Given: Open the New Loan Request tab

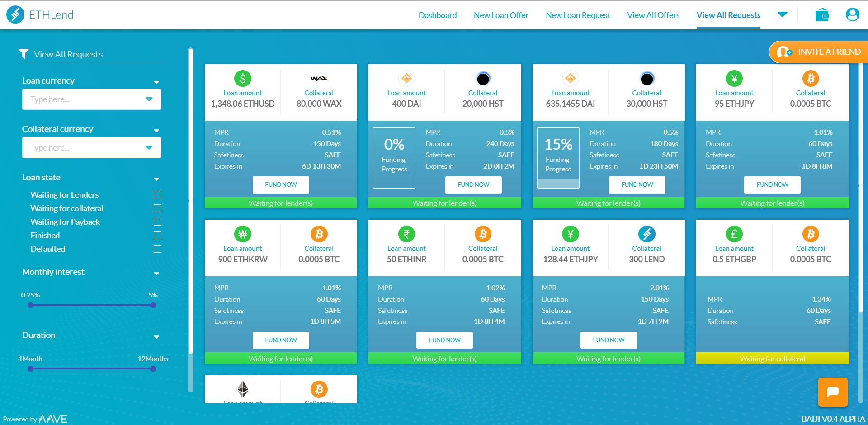Looking at the screenshot, I should tap(578, 15).
